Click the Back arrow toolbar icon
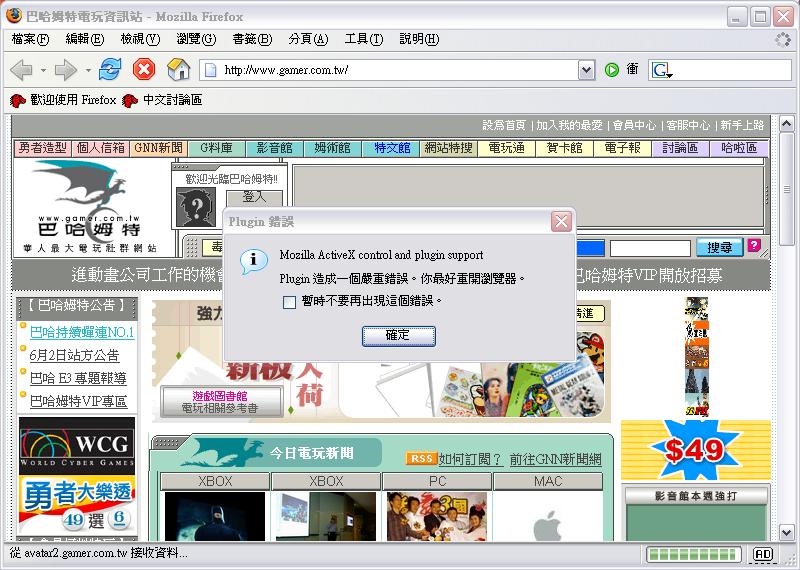 (21, 70)
